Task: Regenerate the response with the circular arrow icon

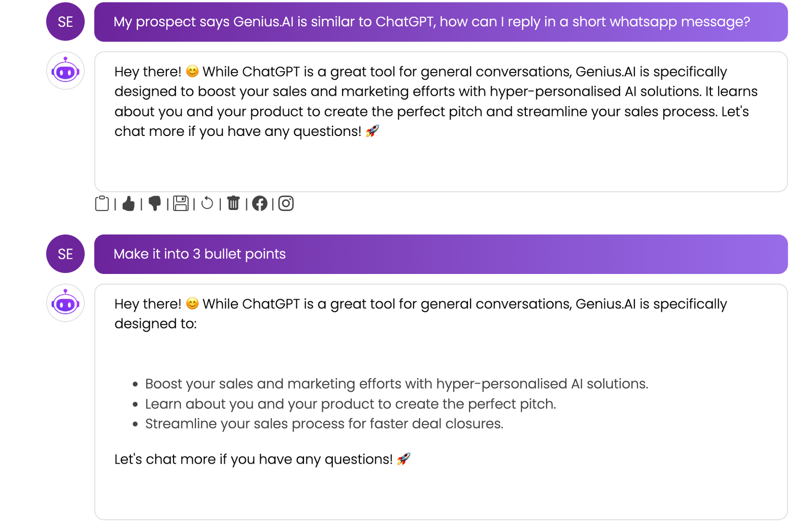Action: tap(207, 203)
